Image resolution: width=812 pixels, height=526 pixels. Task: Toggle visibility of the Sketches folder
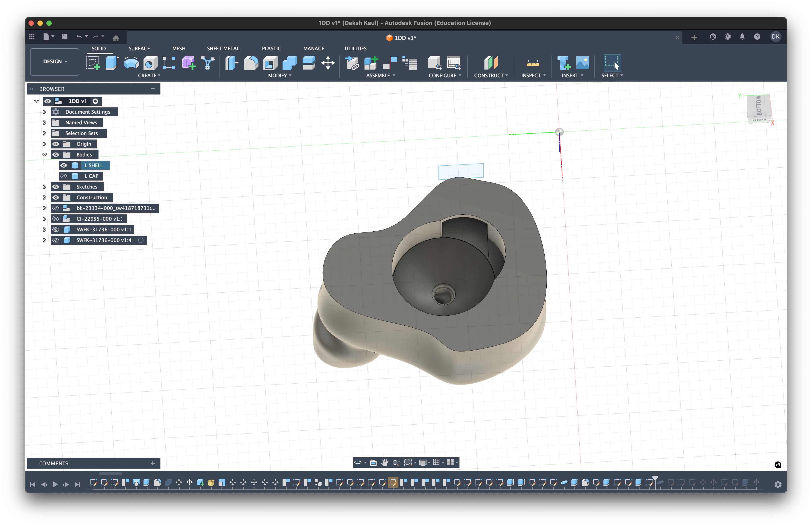(56, 187)
